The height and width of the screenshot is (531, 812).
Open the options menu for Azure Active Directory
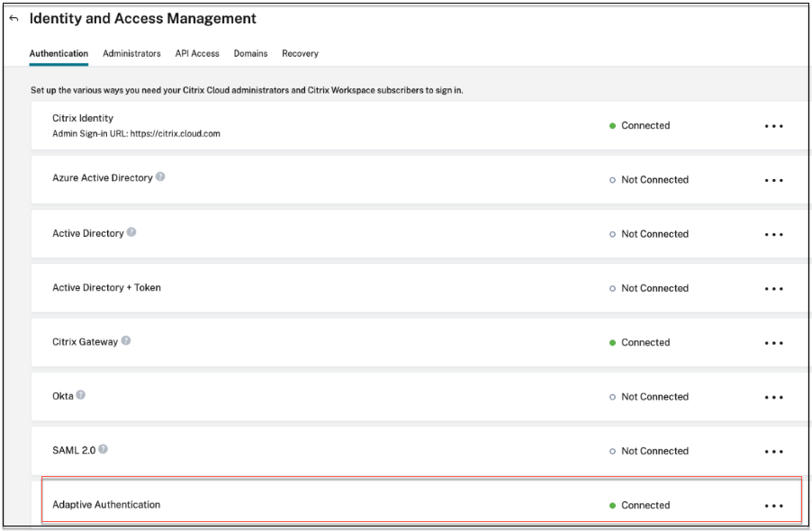click(x=773, y=180)
